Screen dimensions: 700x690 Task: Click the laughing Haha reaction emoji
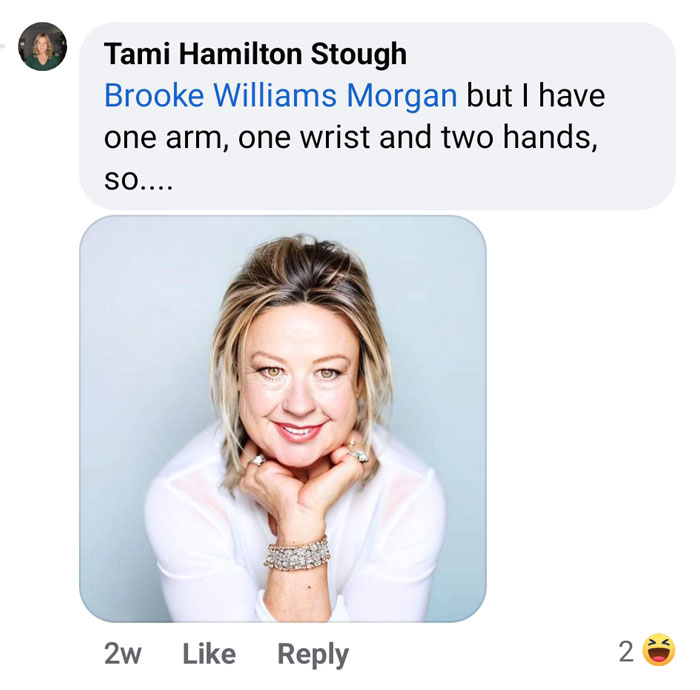pyautogui.click(x=658, y=650)
